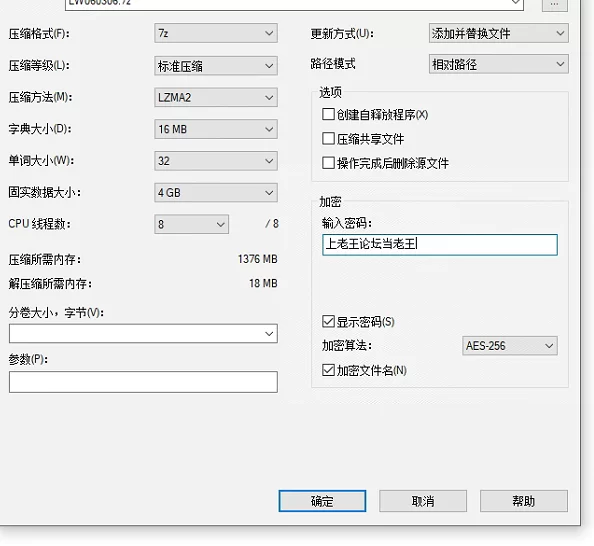Expand the 单词大小 32 dropdown
This screenshot has width=594, height=546.
(x=216, y=161)
